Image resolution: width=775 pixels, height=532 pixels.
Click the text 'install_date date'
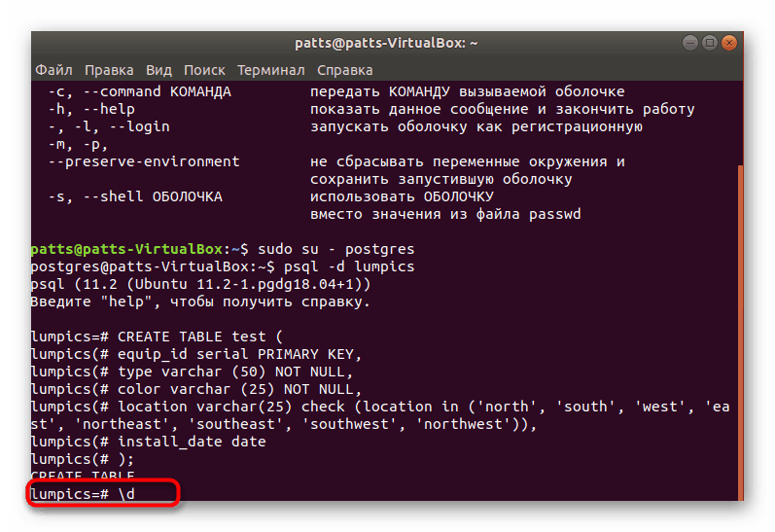pos(192,442)
